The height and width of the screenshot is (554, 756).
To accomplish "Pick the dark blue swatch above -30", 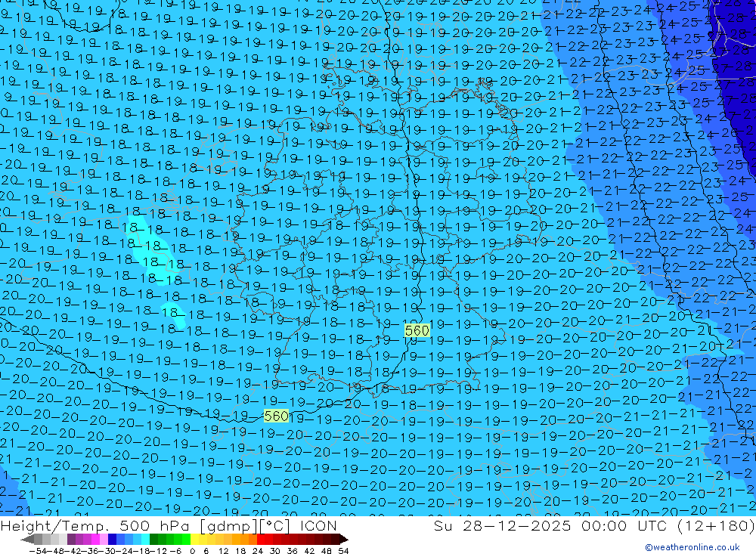I will tap(112, 540).
